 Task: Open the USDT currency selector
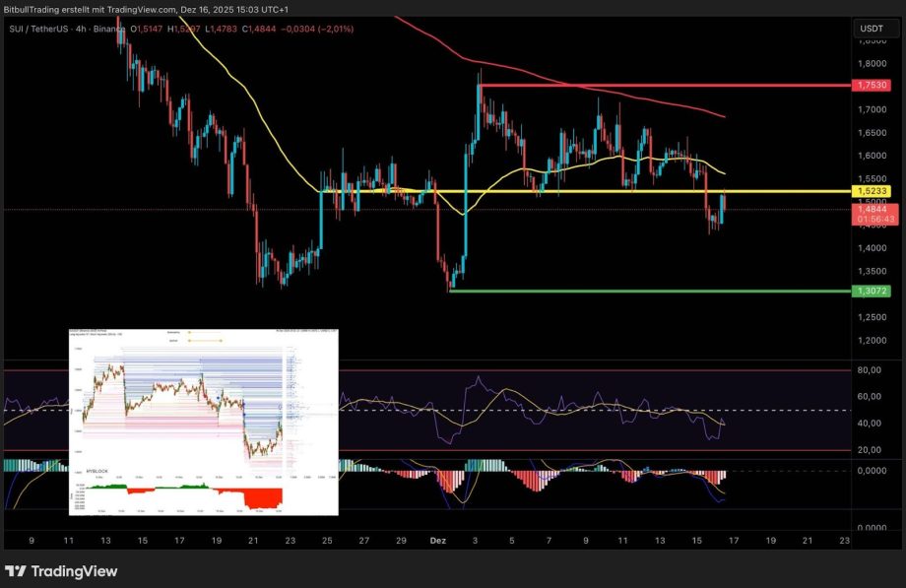tap(872, 29)
